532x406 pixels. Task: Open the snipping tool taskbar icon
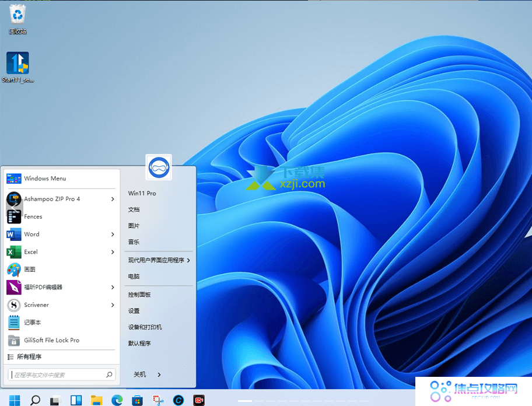point(158,401)
